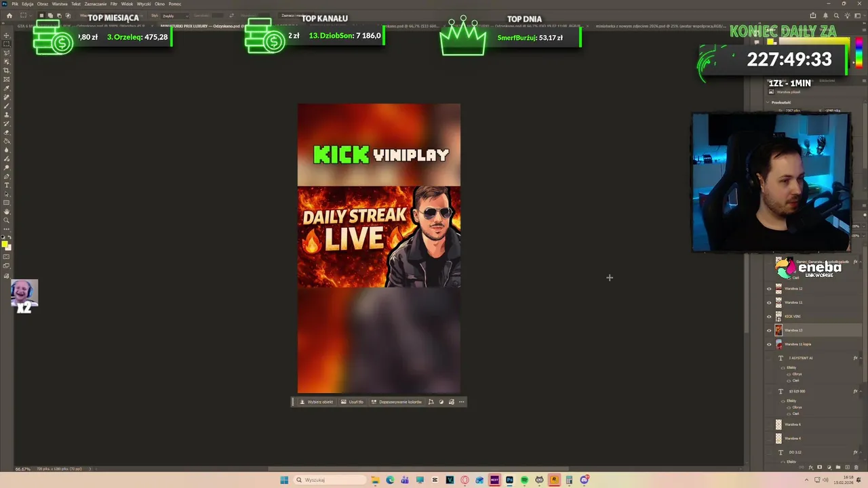The height and width of the screenshot is (488, 868).
Task: Select the Eraser tool
Action: (x=7, y=132)
